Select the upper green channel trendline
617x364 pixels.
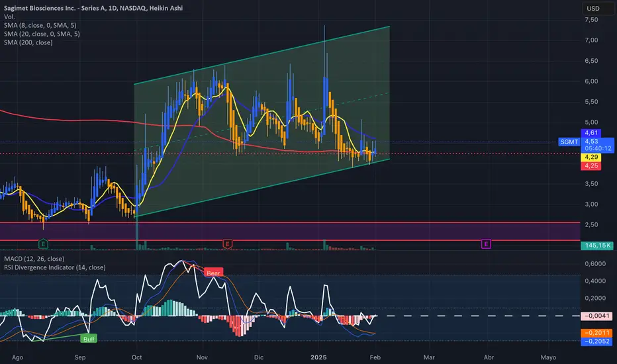click(x=261, y=55)
